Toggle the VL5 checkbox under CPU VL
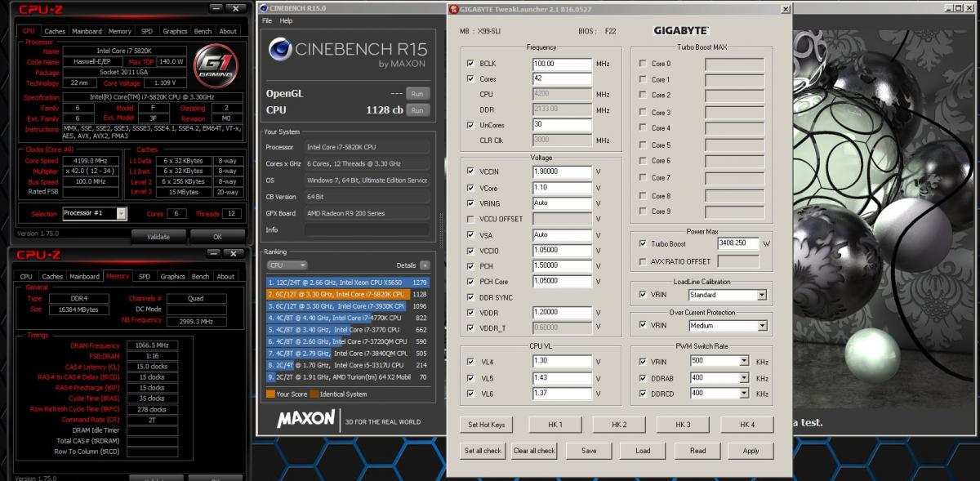The height and width of the screenshot is (481, 980). [x=470, y=378]
